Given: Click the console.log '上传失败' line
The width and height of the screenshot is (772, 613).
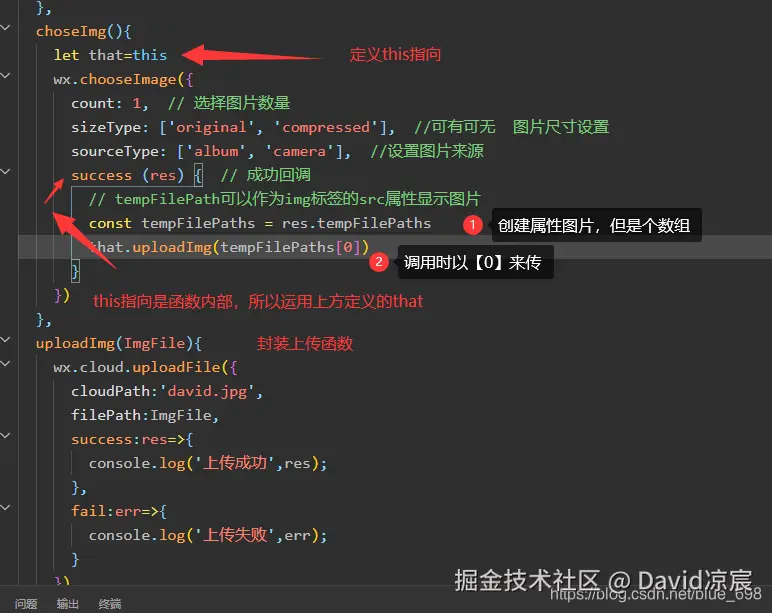Looking at the screenshot, I should click(208, 535).
